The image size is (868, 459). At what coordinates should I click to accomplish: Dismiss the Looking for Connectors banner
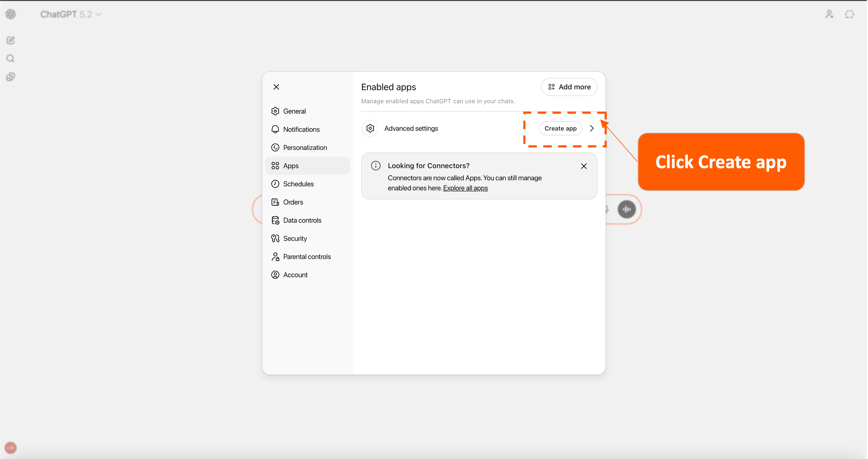click(x=583, y=166)
